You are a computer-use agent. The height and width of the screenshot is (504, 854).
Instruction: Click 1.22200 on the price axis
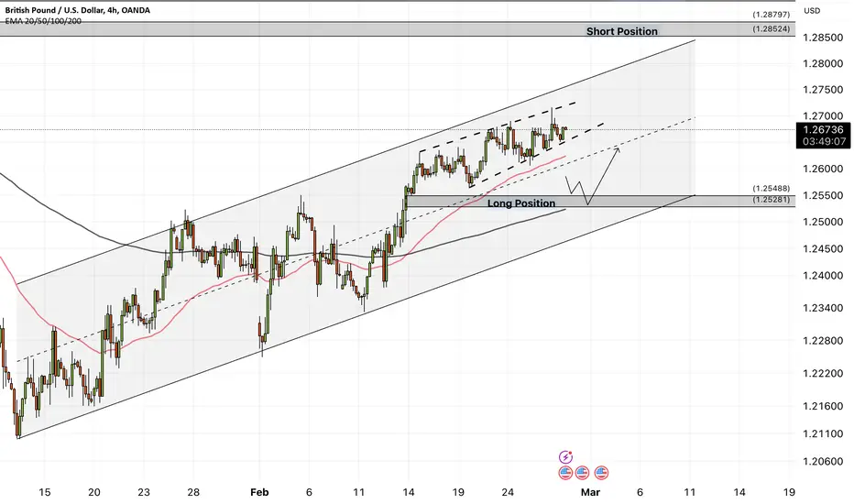click(x=823, y=374)
